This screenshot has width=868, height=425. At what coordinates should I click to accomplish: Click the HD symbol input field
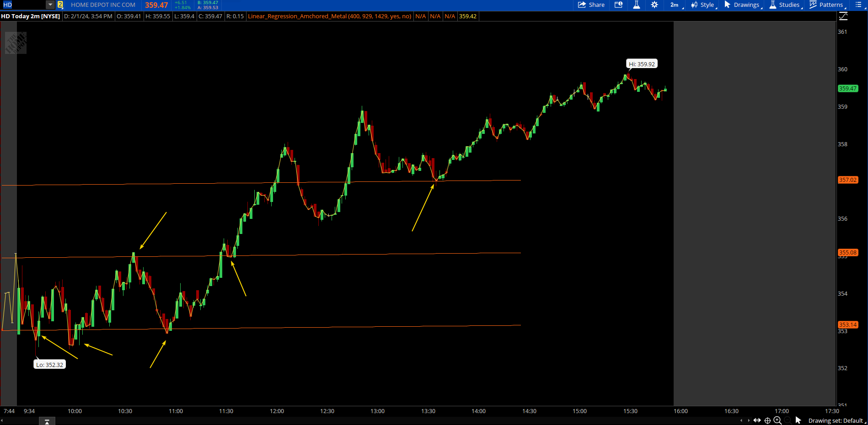[x=23, y=5]
